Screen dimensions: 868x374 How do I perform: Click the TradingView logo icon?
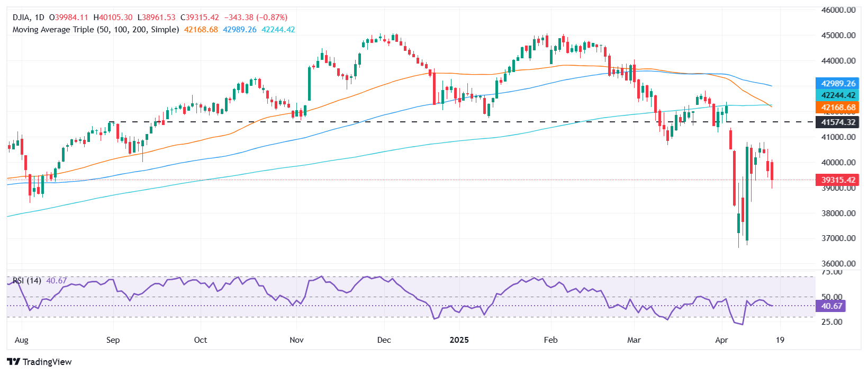click(14, 362)
